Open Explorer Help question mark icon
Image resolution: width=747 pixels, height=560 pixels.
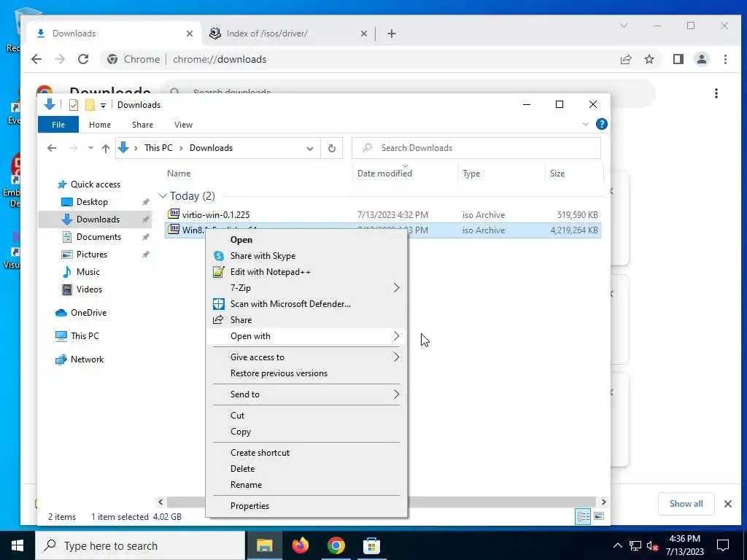pos(602,124)
